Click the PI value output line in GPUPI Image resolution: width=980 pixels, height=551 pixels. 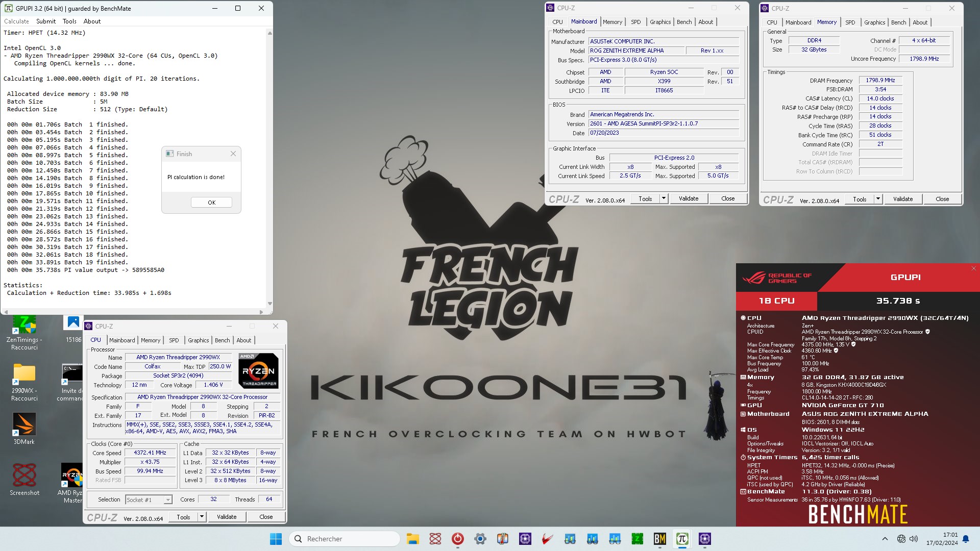[x=86, y=270]
